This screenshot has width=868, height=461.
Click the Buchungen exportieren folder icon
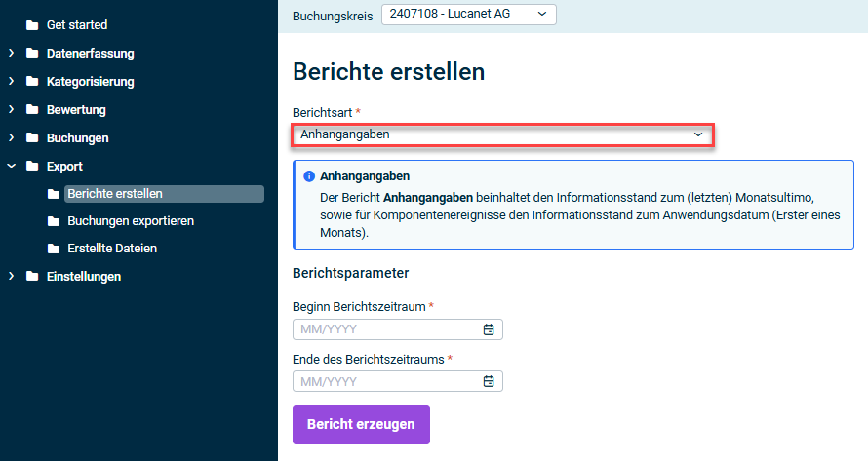pyautogui.click(x=54, y=221)
